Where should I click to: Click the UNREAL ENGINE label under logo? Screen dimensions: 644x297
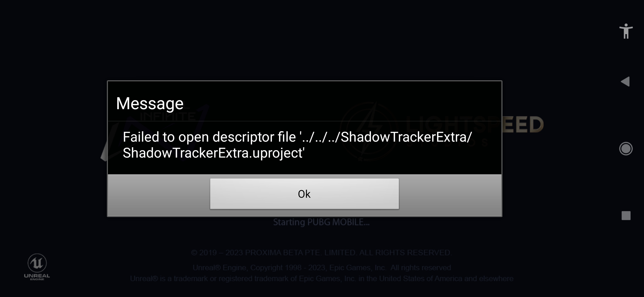coord(37,277)
